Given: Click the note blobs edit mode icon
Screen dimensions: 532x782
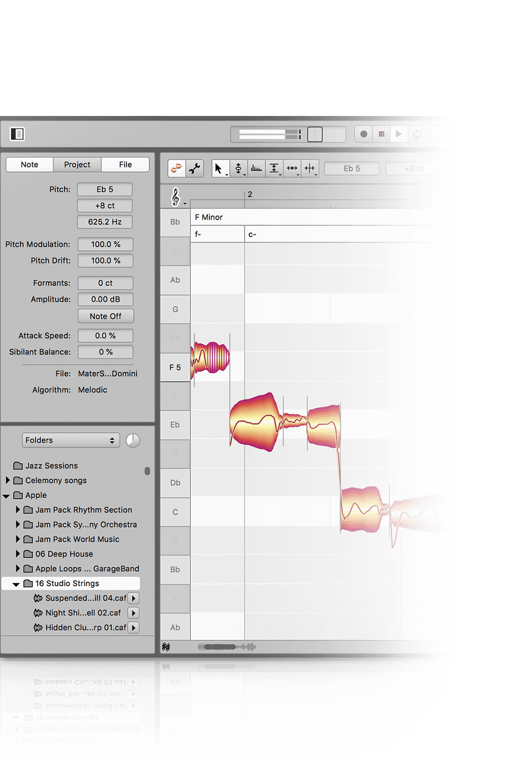Looking at the screenshot, I should (x=176, y=168).
